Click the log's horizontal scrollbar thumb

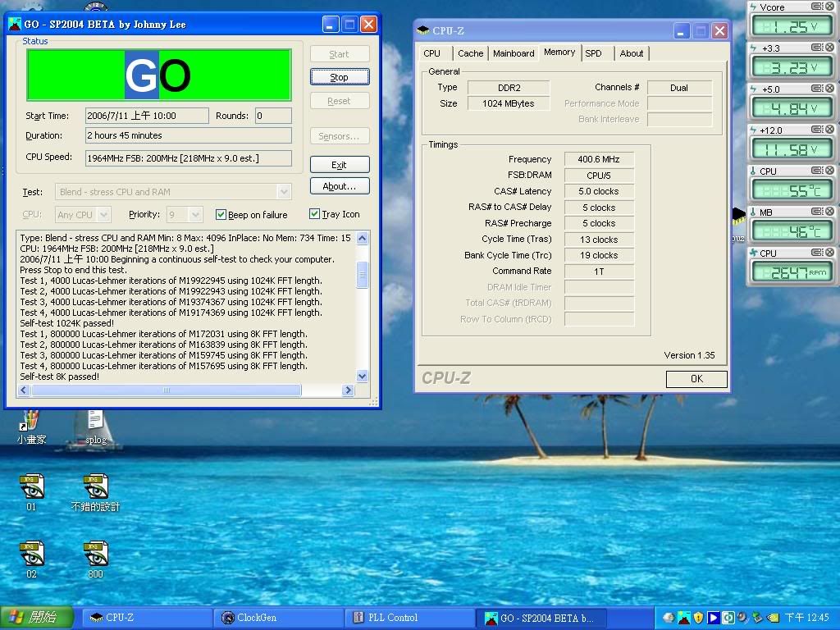166,390
